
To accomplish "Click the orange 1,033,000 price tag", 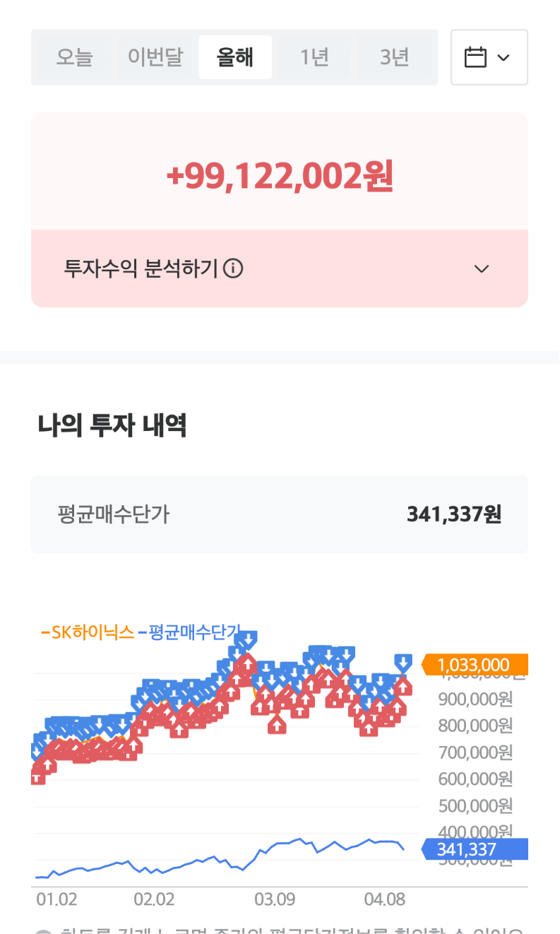I will click(x=475, y=665).
